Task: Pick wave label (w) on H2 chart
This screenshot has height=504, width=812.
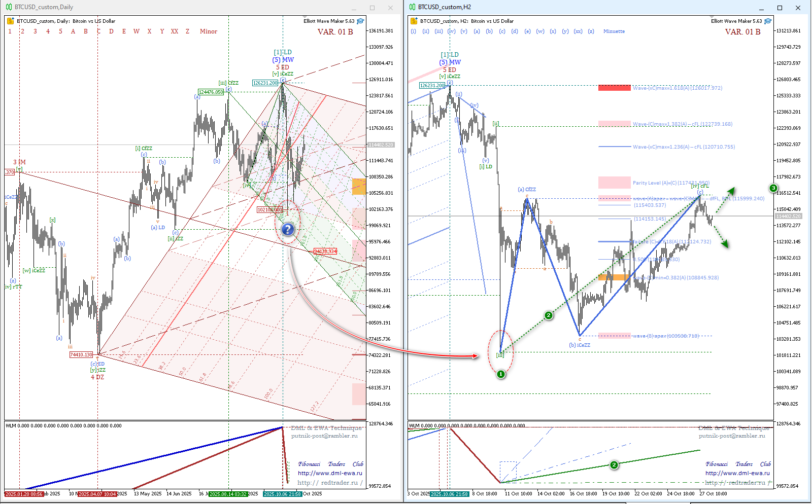Action: pyautogui.click(x=540, y=31)
